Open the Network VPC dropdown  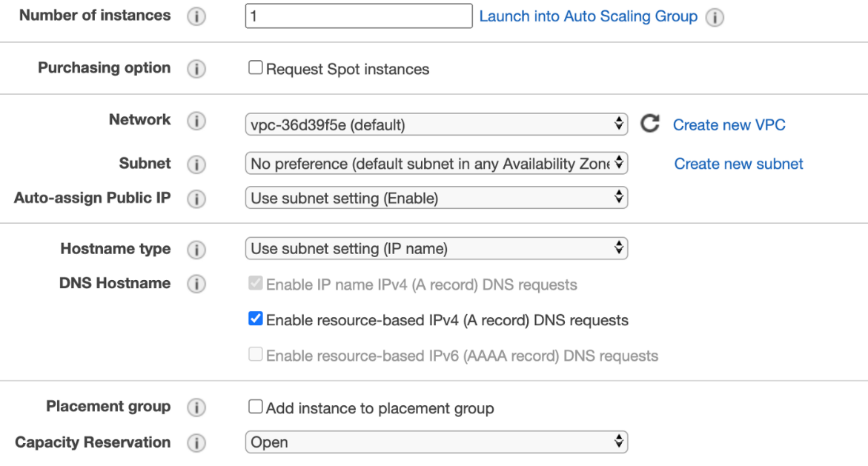click(436, 124)
